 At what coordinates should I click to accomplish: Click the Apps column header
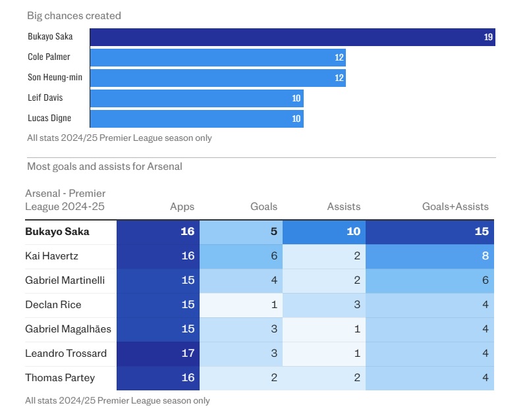point(182,207)
